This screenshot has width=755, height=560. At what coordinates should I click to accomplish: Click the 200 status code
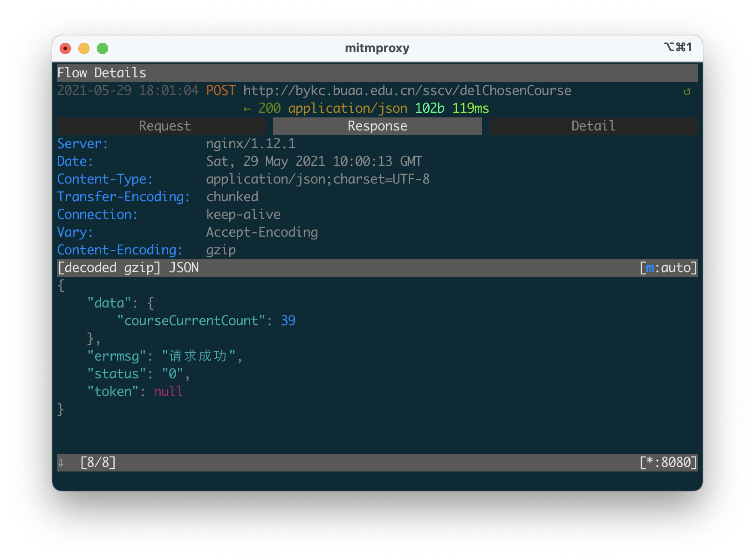click(x=269, y=109)
